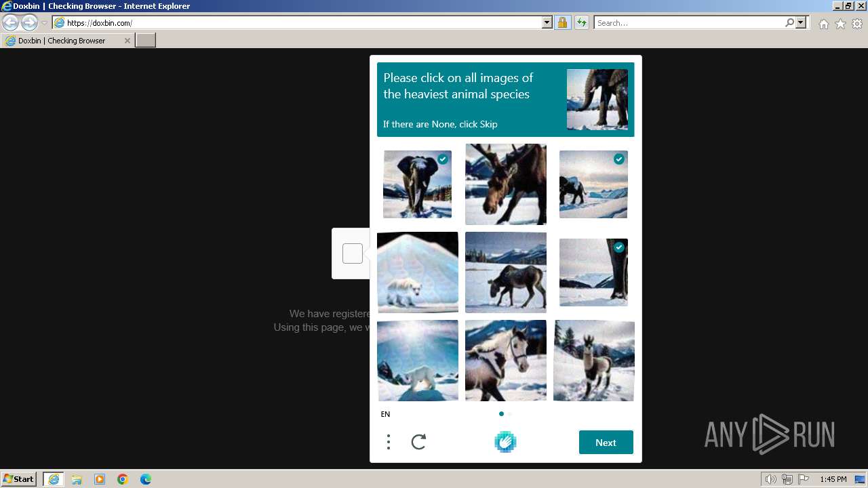Deselect the distant elephant image tile
The height and width of the screenshot is (488, 868).
[593, 184]
